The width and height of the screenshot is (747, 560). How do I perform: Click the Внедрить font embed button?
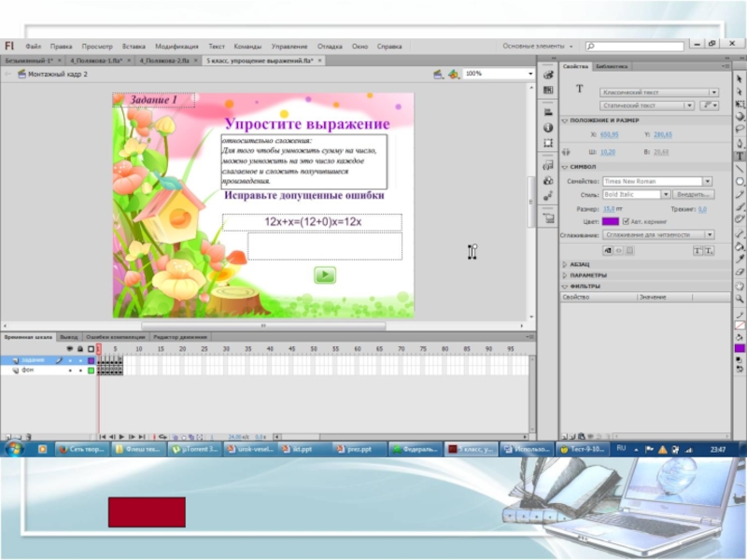coord(692,194)
